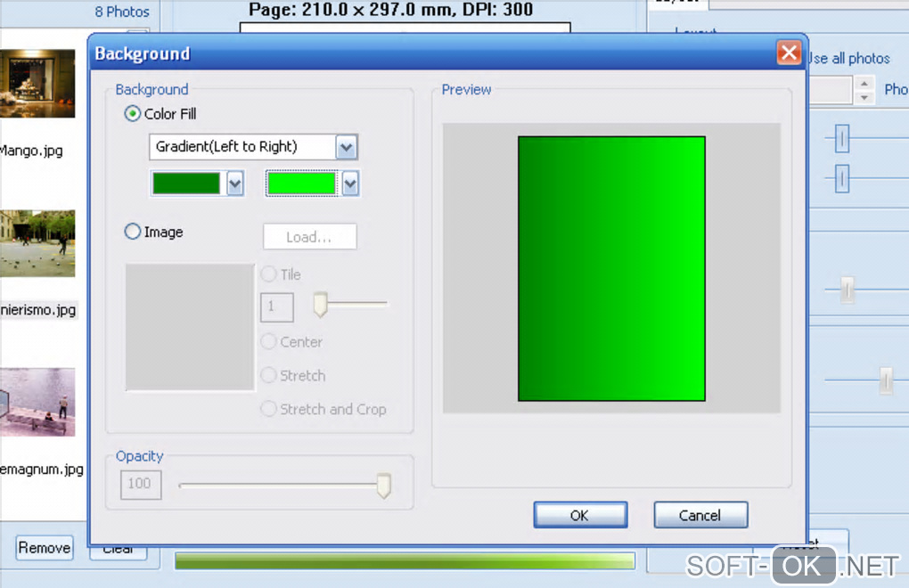Open the bright green color dropdown arrow
The width and height of the screenshot is (909, 588).
point(350,184)
